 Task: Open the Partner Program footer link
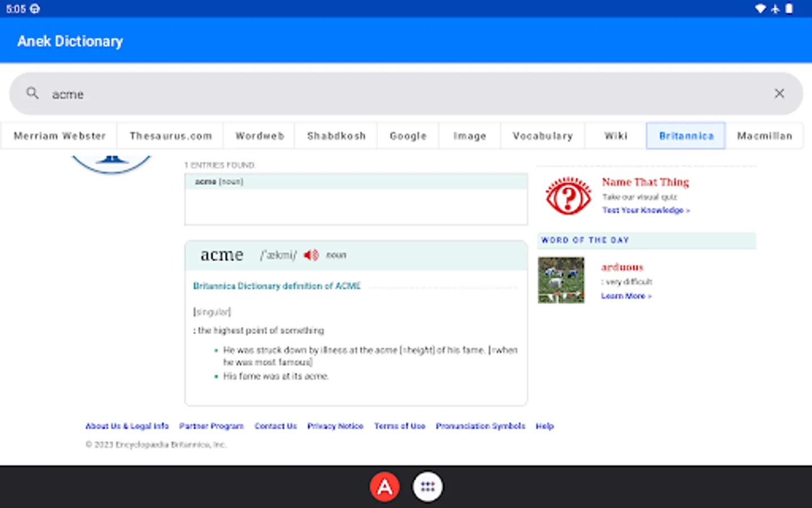pyautogui.click(x=211, y=426)
